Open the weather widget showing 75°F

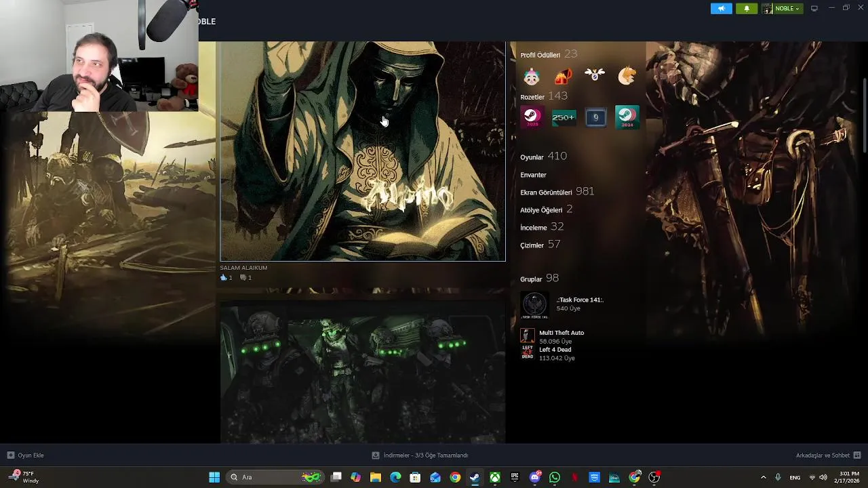click(24, 477)
